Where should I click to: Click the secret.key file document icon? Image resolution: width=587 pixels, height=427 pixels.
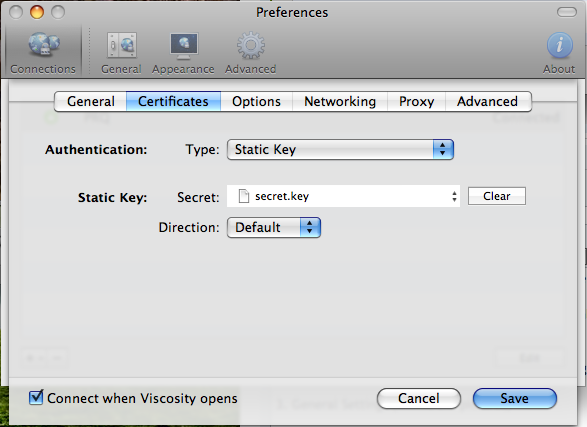244,196
